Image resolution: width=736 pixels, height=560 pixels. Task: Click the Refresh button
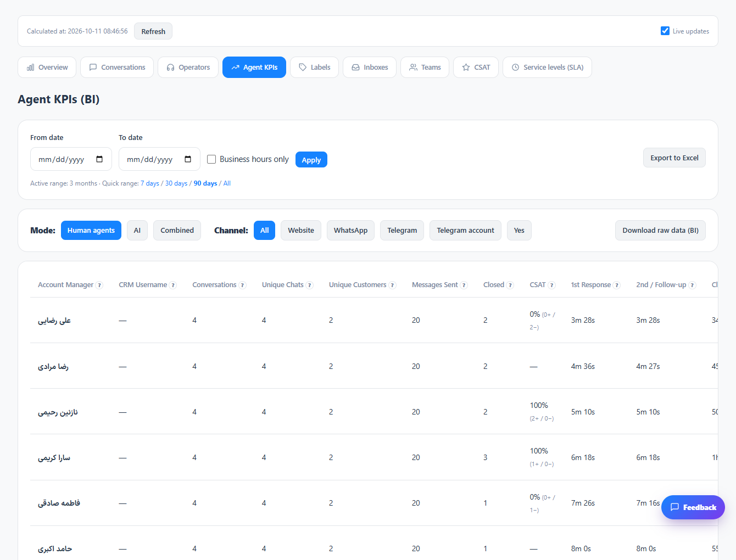(153, 31)
